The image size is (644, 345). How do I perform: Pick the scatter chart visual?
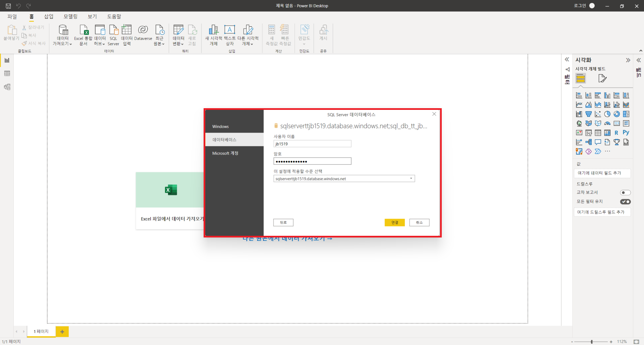point(598,114)
